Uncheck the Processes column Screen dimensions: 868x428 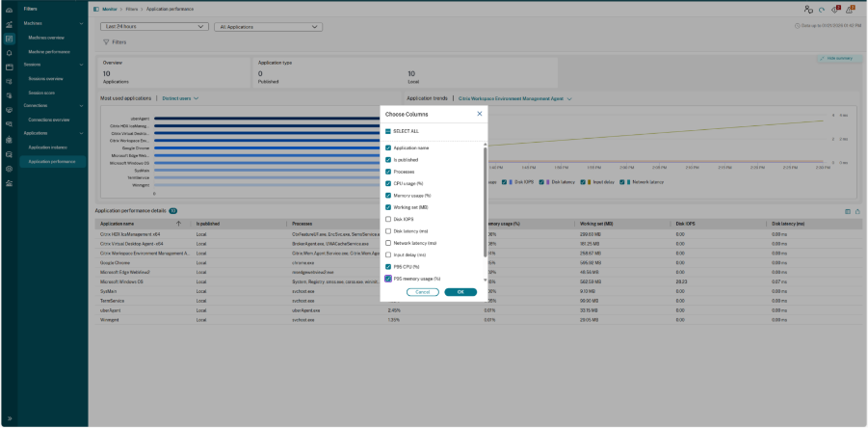pyautogui.click(x=388, y=172)
